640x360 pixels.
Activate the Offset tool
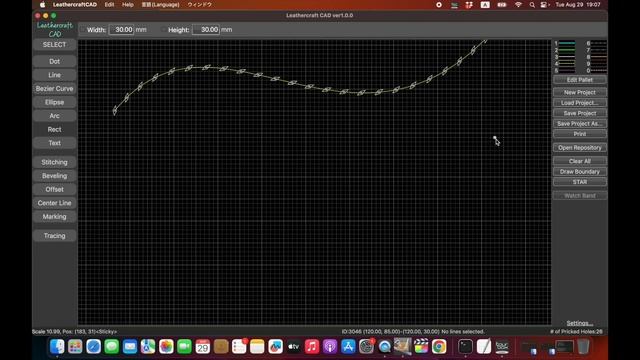click(54, 189)
